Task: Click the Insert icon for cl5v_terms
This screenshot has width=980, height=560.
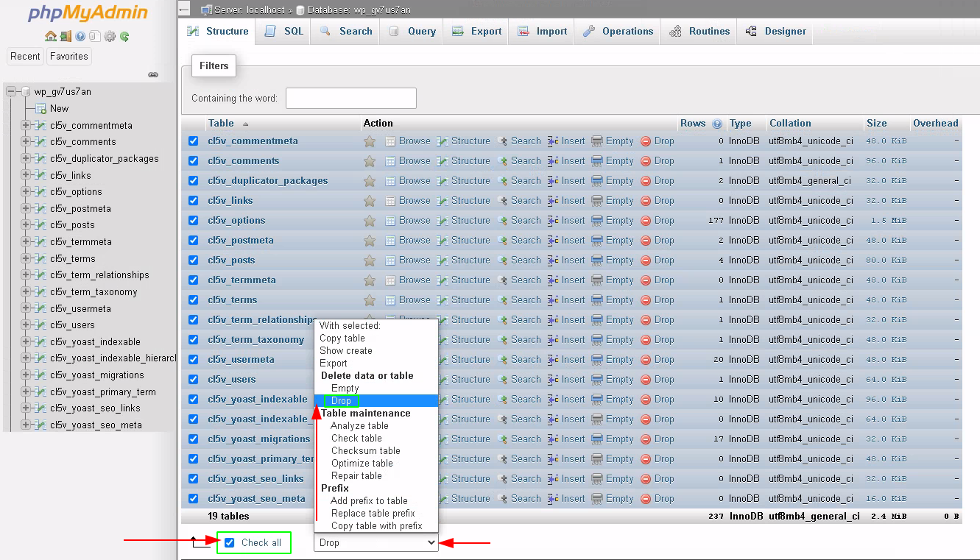Action: [553, 300]
